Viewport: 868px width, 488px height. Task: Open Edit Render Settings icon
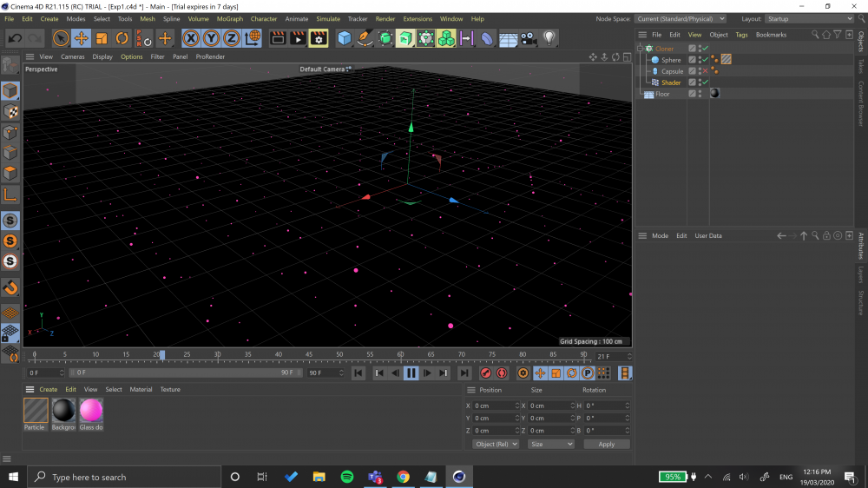319,38
